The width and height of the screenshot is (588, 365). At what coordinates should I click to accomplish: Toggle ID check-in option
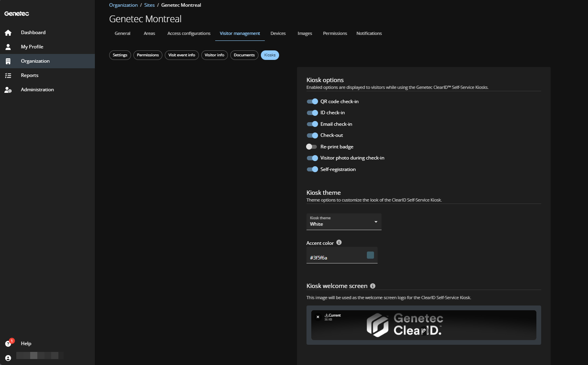(312, 113)
